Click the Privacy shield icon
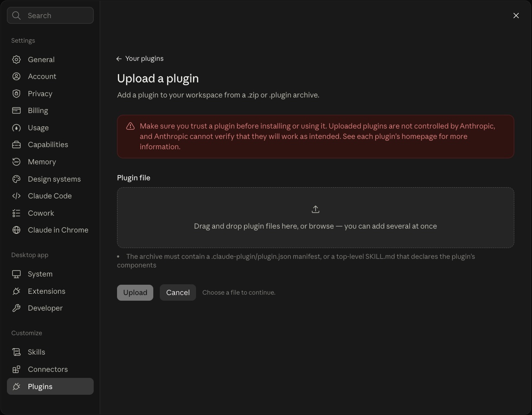The image size is (532, 415). (16, 94)
